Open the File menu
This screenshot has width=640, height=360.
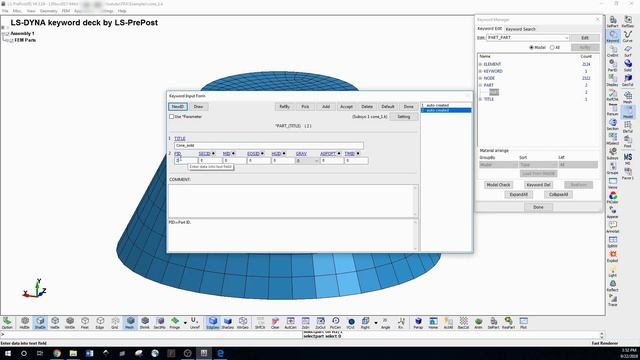point(5,11)
